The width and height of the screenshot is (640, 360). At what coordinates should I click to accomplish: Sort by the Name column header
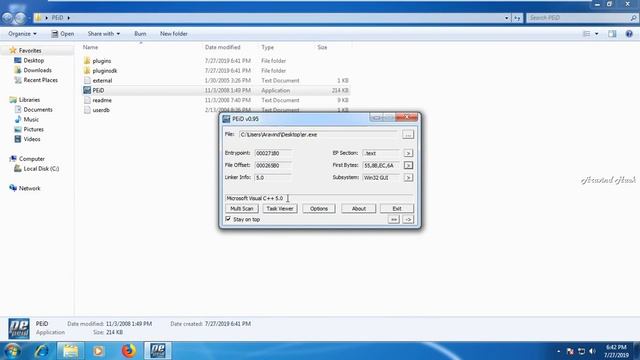[x=91, y=47]
